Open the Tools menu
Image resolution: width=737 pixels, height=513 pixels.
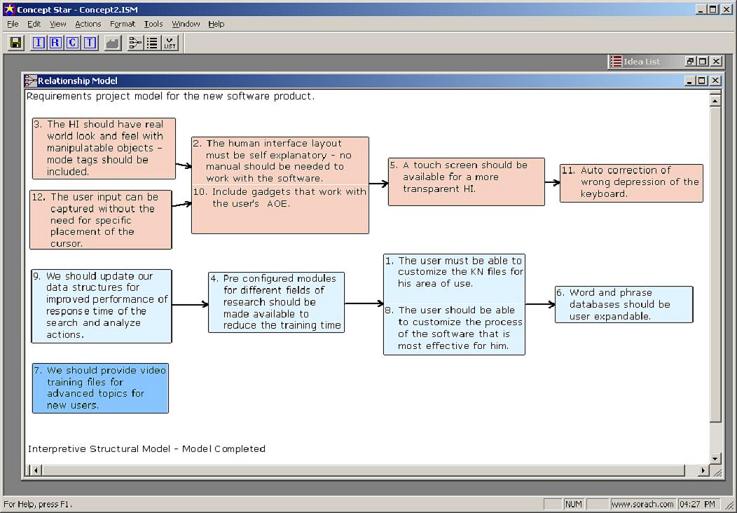(x=153, y=24)
